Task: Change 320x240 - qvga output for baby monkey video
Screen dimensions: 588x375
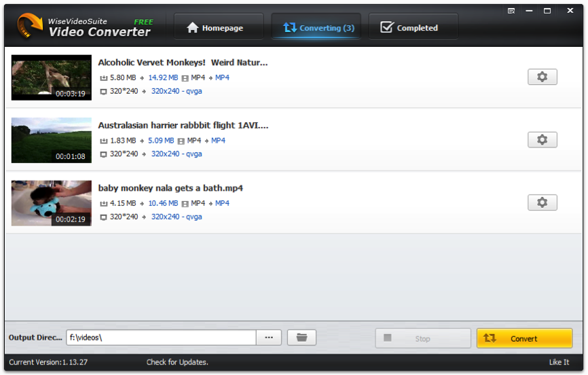Action: [x=177, y=217]
